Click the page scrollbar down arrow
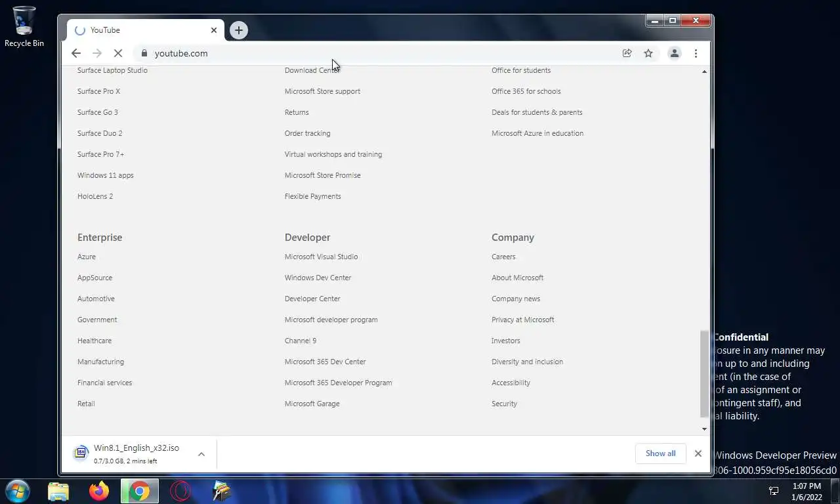Viewport: 840px width, 504px height. pos(704,429)
